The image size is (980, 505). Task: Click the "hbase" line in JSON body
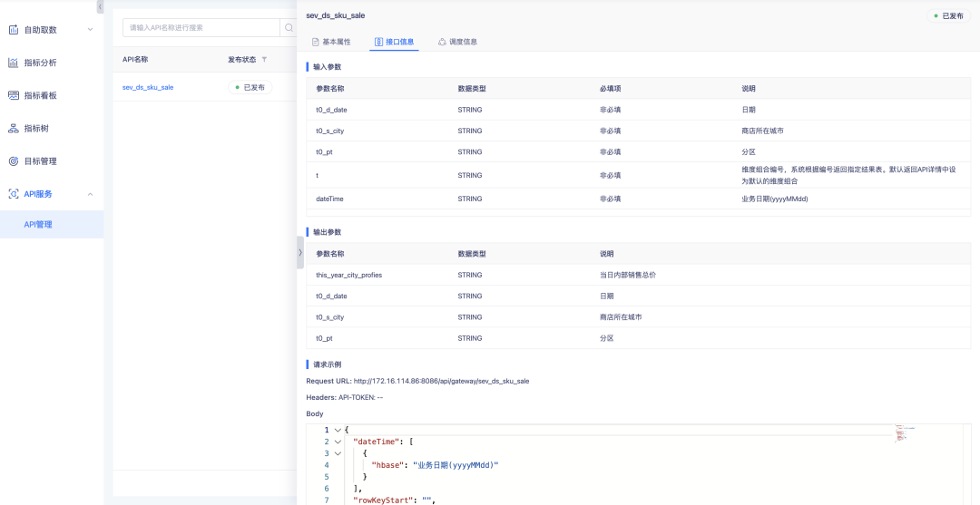[x=435, y=465]
